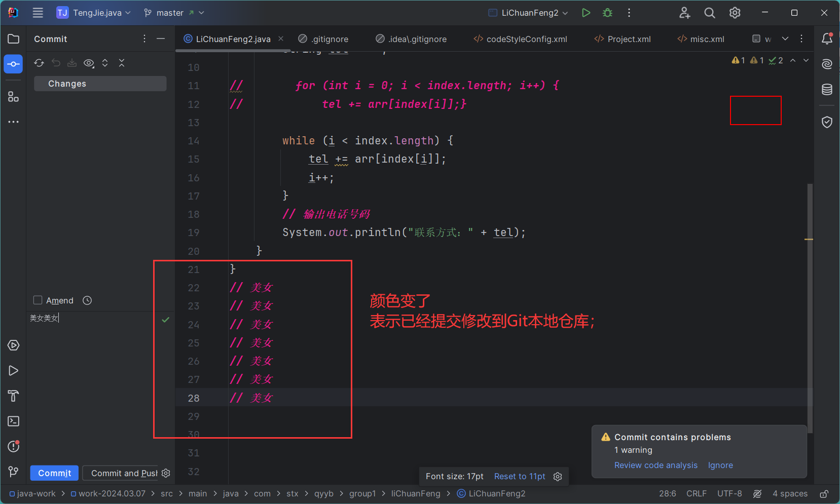Screen dimensions: 840x504
Task: Open the main hamburger menu
Action: pyautogui.click(x=38, y=13)
